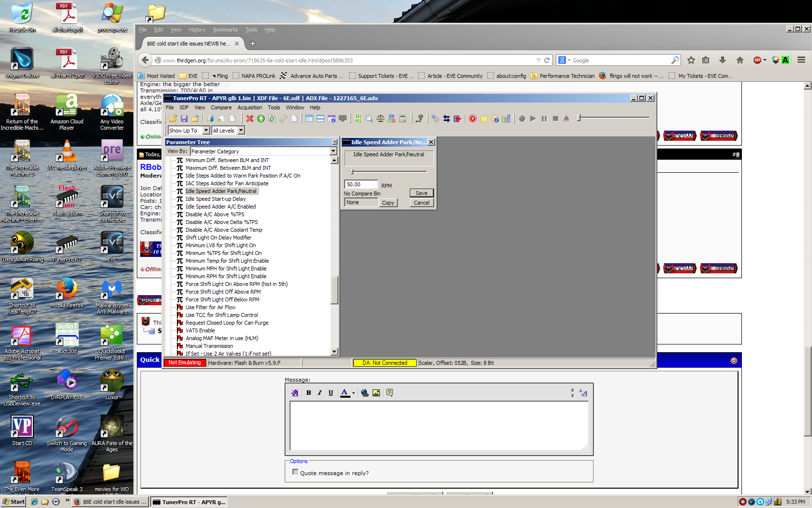Click the balance scales compare icon
The height and width of the screenshot is (508, 812).
click(380, 119)
